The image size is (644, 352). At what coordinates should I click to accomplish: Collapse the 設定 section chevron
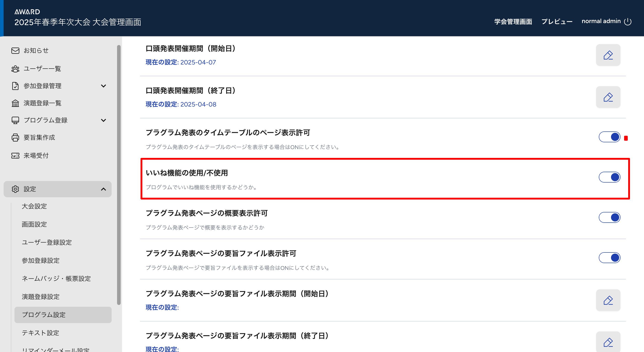[103, 189]
